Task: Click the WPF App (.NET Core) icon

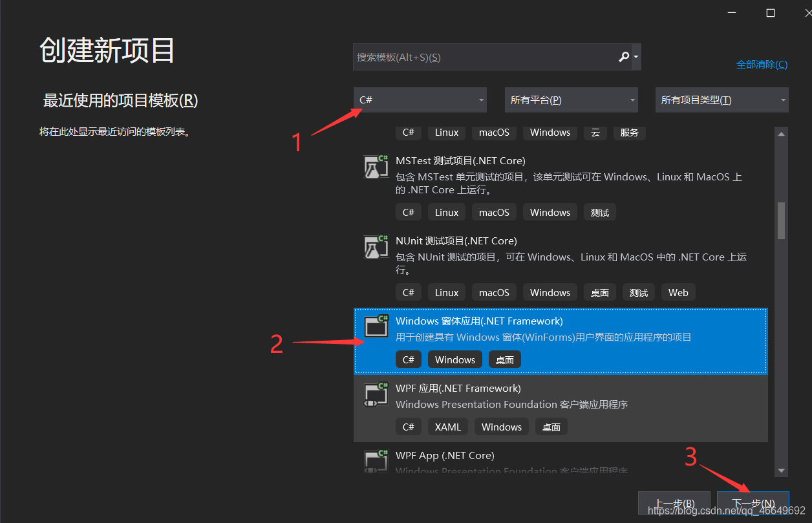Action: coord(376,460)
